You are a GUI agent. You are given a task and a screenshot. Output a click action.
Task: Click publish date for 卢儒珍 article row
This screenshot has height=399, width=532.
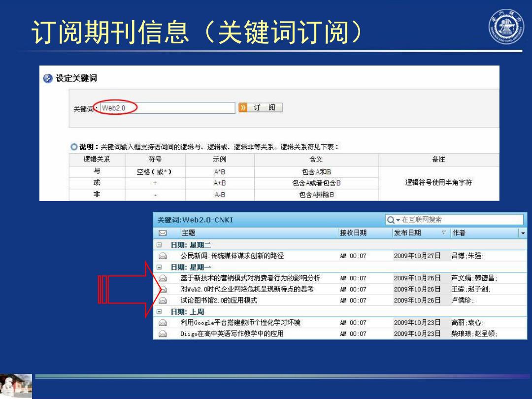coord(417,300)
